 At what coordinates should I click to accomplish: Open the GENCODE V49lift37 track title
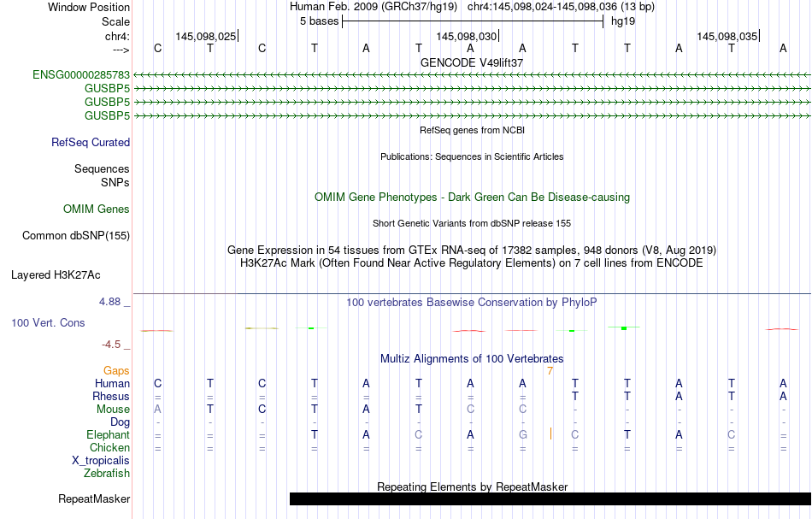[472, 62]
